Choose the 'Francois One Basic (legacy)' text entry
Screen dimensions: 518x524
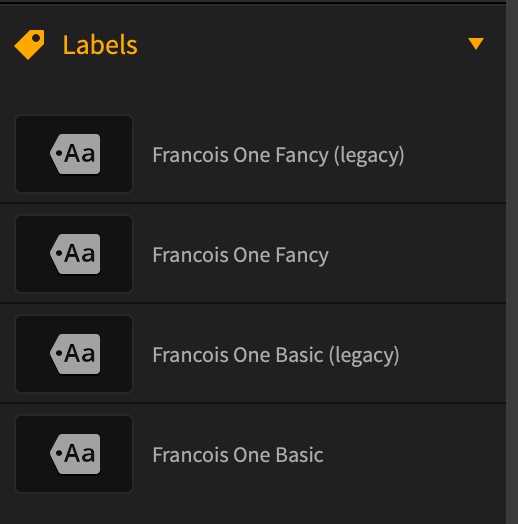click(x=276, y=355)
